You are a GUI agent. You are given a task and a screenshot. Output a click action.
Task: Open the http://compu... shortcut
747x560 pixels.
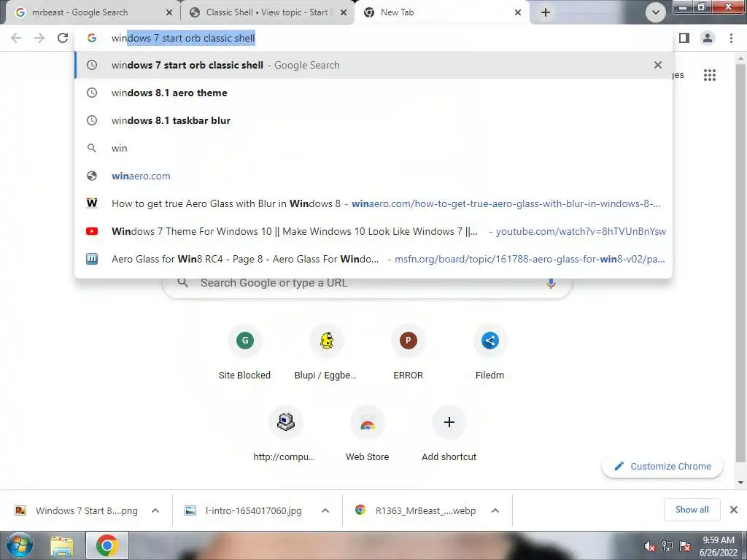[x=285, y=435]
